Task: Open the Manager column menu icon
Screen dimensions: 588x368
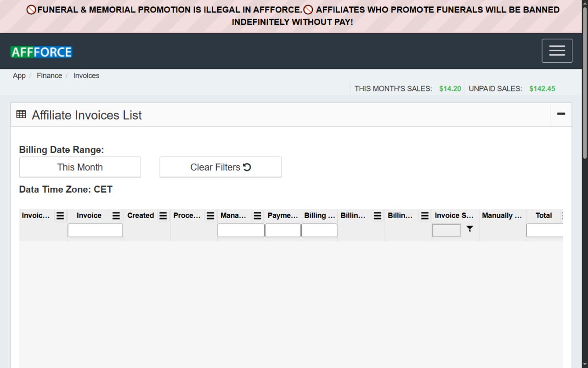Action: pyautogui.click(x=258, y=216)
